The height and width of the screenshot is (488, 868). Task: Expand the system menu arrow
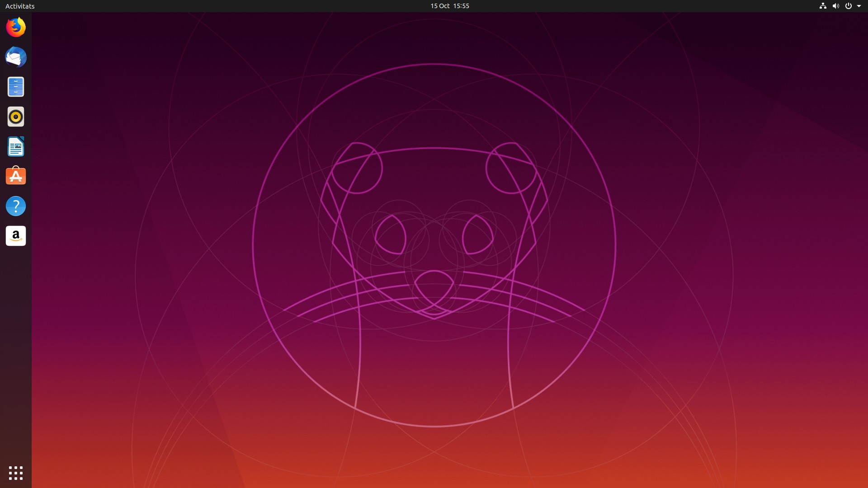coord(859,6)
